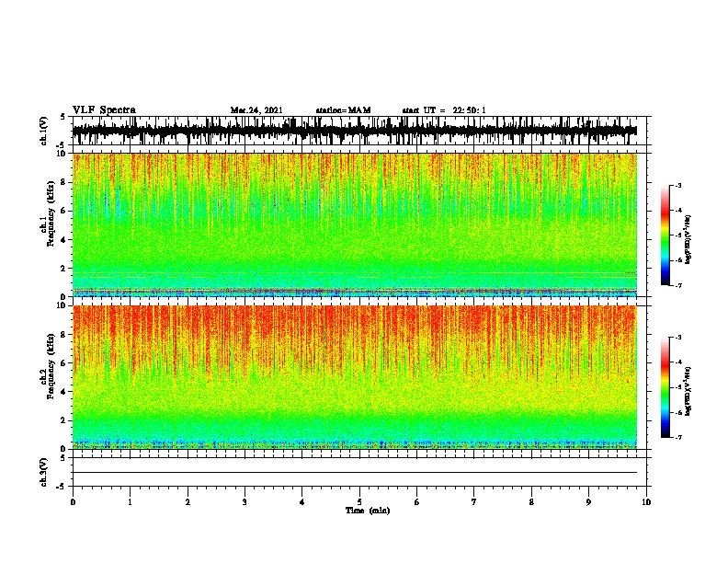Click the ch.1 waveform trace panel

(x=359, y=131)
